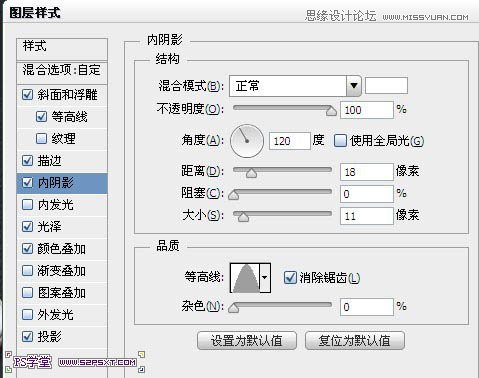
Task: Enable the 纹理 checkbox
Action: click(x=41, y=139)
